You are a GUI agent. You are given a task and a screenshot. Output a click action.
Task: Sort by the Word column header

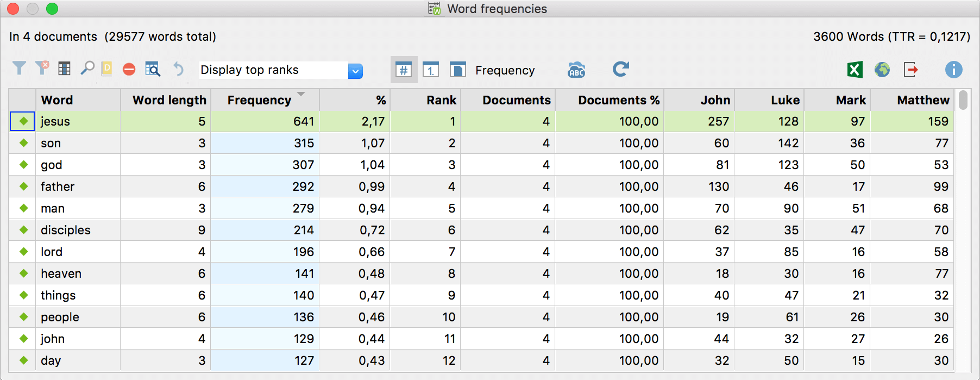pyautogui.click(x=78, y=100)
